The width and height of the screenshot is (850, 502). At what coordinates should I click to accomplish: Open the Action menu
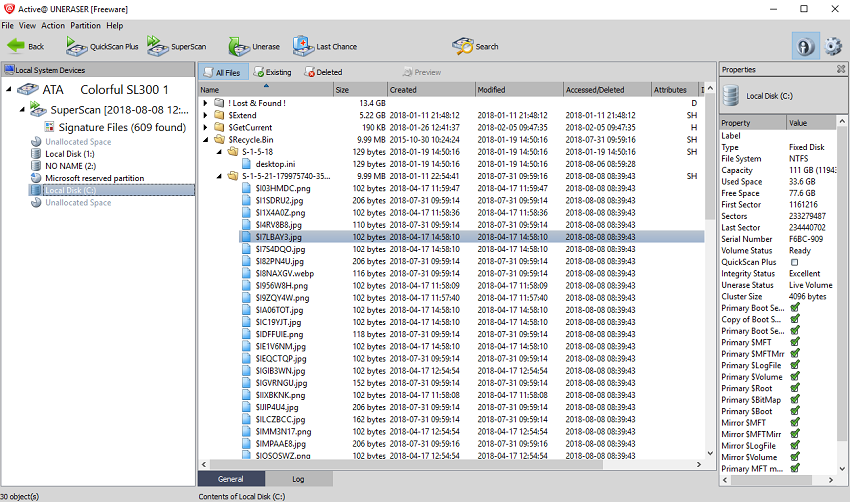point(53,25)
